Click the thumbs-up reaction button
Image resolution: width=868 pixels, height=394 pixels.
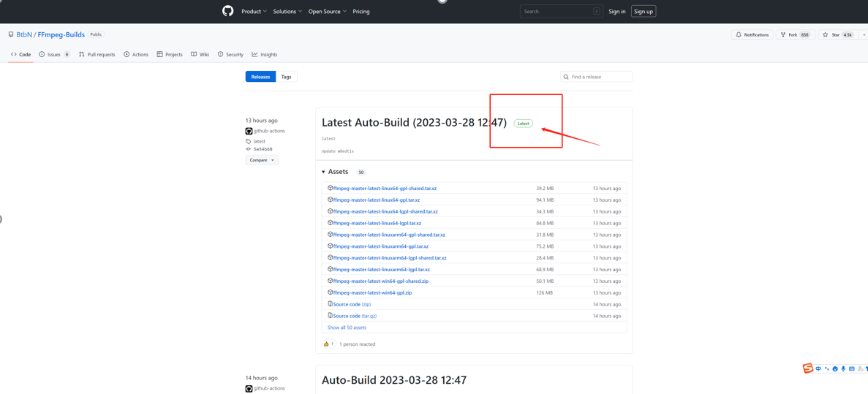pos(329,344)
